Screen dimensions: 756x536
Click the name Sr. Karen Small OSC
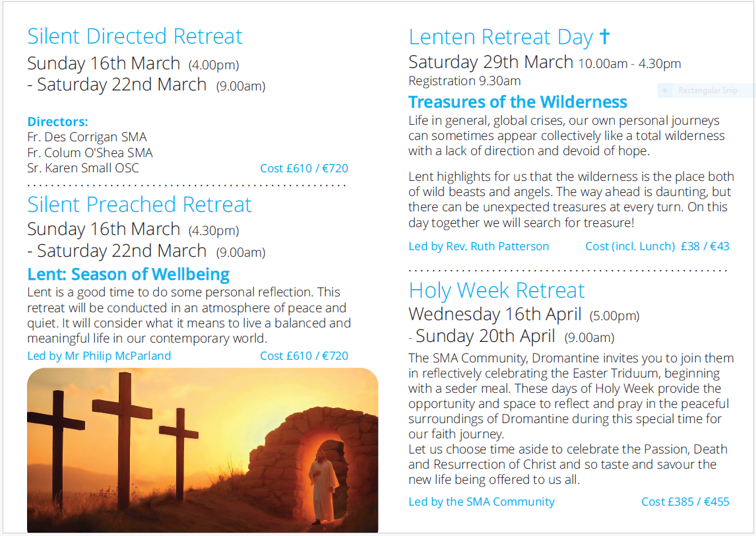[83, 168]
